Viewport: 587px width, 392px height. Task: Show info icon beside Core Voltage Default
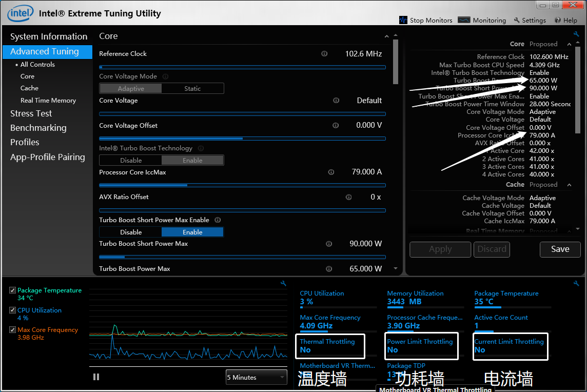tap(336, 101)
